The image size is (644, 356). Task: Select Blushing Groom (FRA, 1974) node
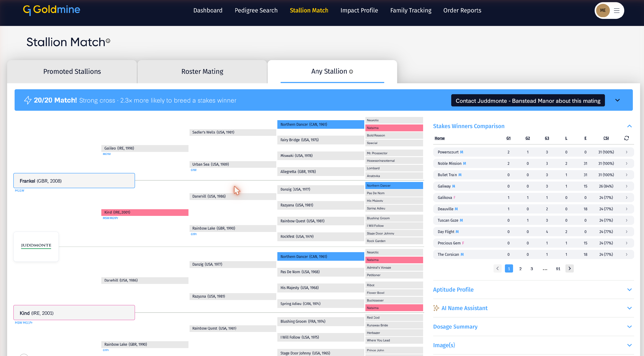click(320, 321)
